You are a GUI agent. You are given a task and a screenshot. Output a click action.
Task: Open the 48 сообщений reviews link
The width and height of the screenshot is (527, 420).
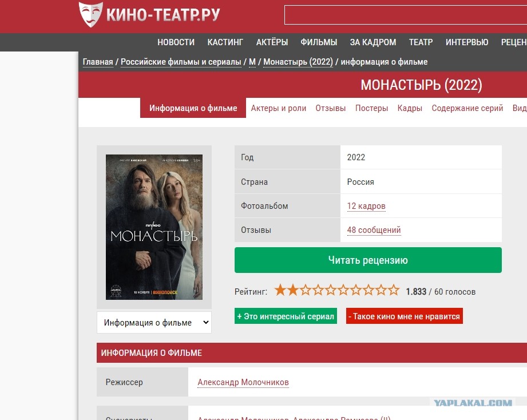coord(374,230)
